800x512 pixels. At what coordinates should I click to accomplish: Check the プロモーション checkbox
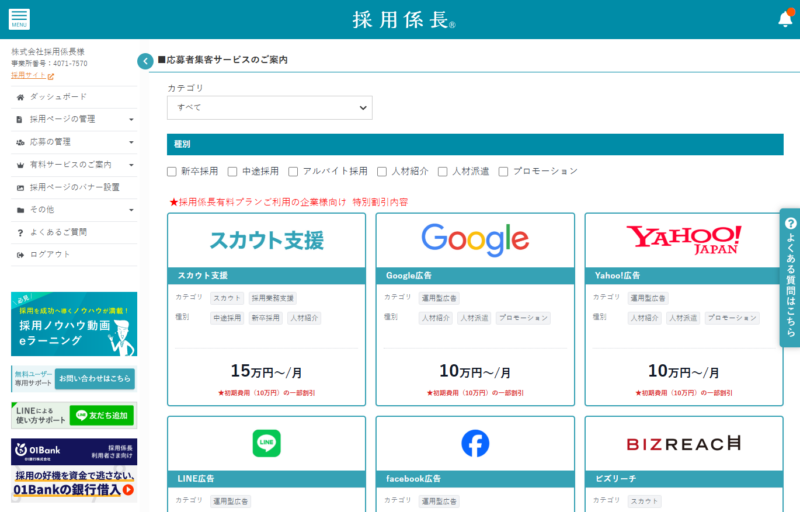point(503,171)
